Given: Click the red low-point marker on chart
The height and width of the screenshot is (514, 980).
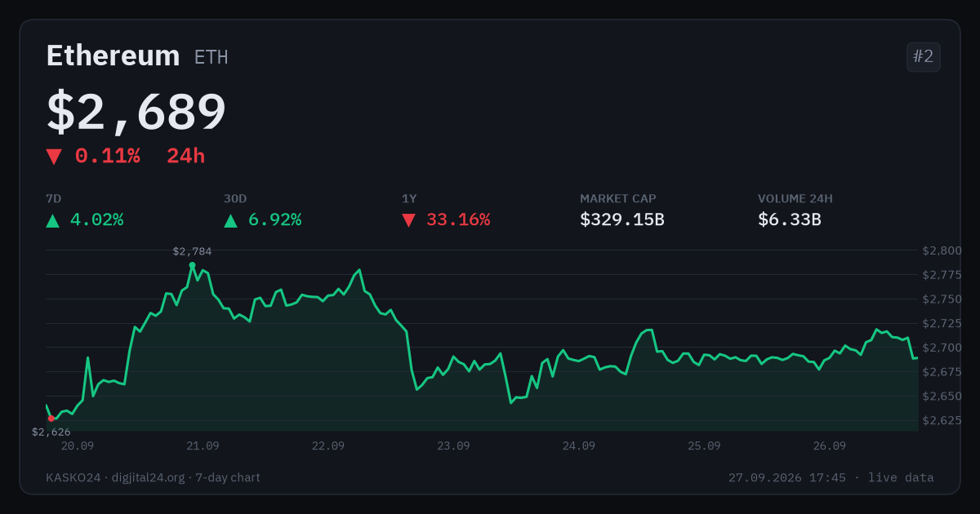Looking at the screenshot, I should 51,419.
